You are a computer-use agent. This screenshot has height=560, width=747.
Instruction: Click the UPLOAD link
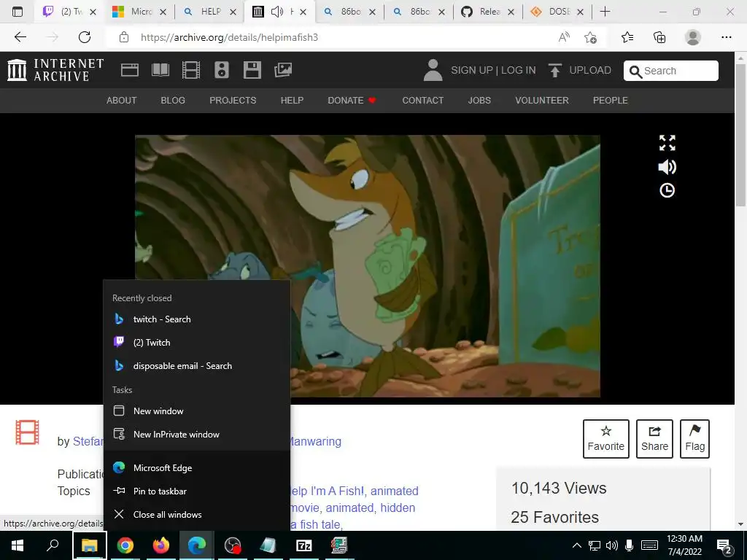point(590,71)
